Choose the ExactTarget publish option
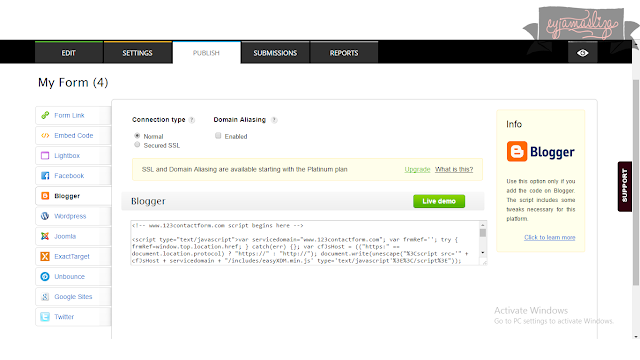This screenshot has height=360, width=640. point(73,256)
